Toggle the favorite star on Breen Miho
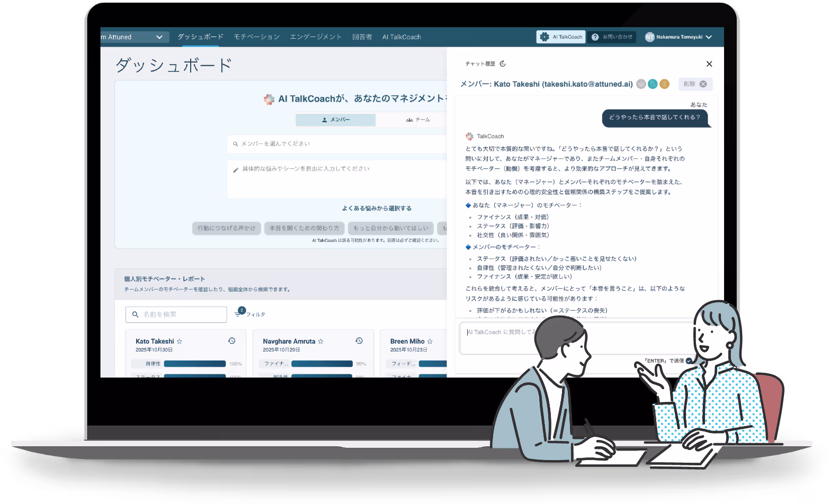This screenshot has width=830, height=504. click(430, 341)
